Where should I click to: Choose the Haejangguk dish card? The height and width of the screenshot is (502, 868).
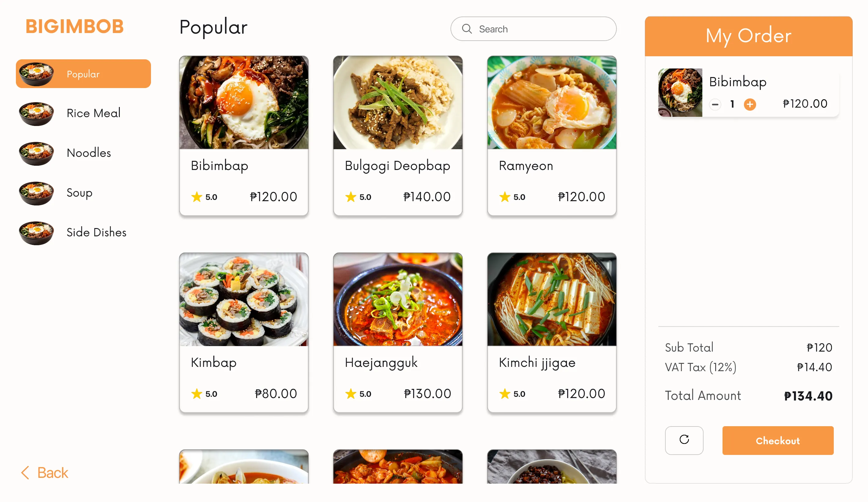(398, 332)
